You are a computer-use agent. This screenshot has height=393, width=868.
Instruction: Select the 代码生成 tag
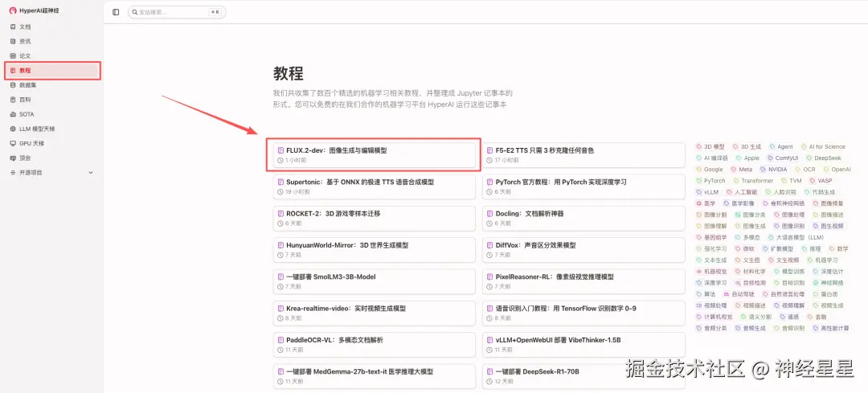point(819,192)
